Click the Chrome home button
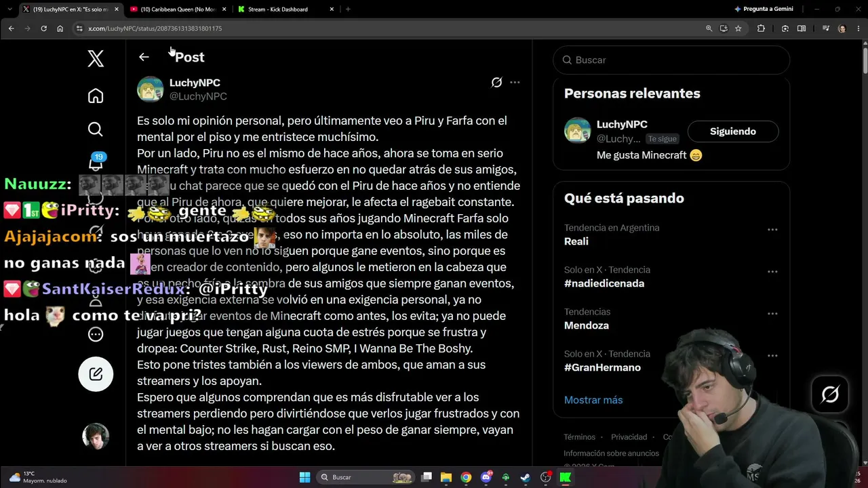 (60, 28)
